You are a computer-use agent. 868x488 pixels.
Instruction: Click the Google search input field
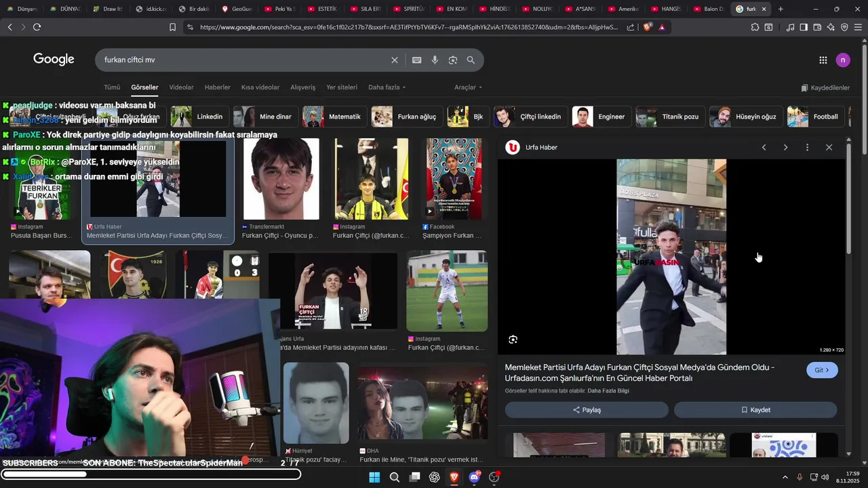[x=244, y=60]
